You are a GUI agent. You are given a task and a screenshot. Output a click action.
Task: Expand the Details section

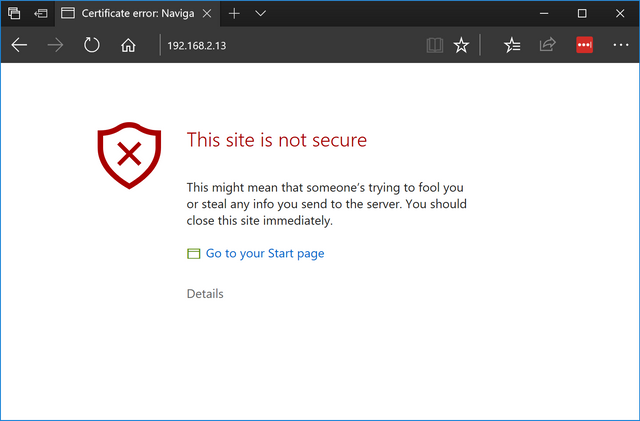(205, 294)
